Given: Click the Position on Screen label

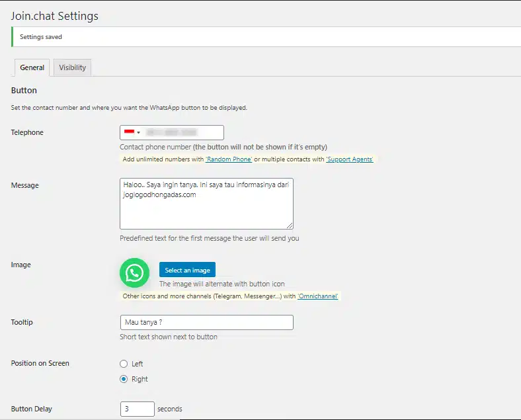Looking at the screenshot, I should point(40,363).
